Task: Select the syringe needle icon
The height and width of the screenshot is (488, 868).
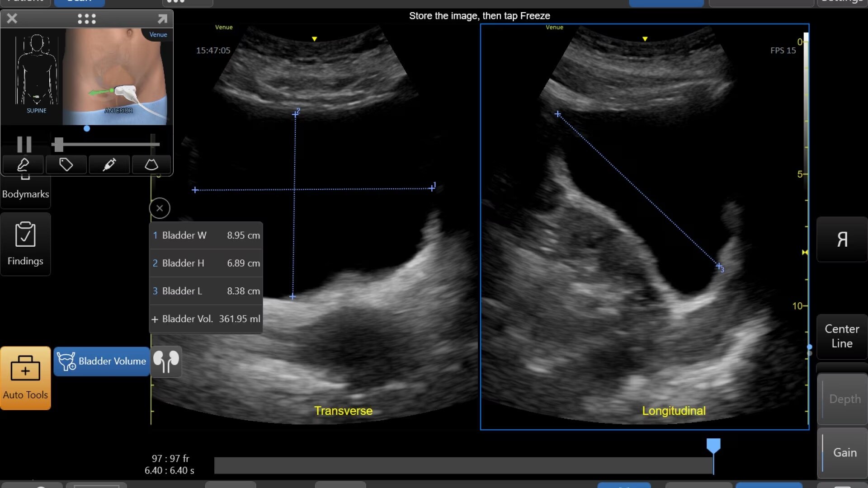Action: click(x=109, y=164)
